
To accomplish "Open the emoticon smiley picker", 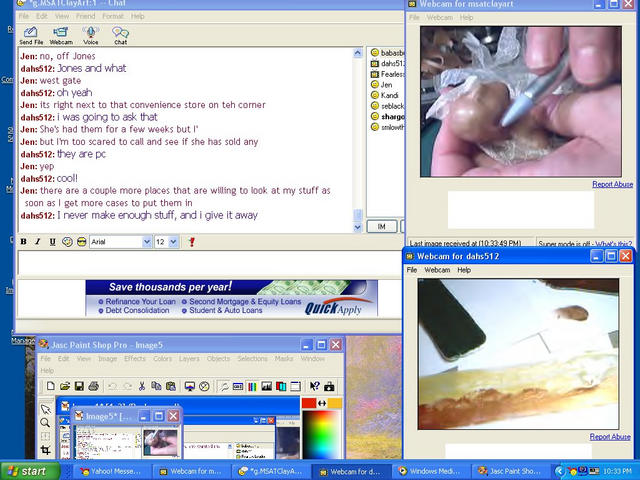I will 82,242.
